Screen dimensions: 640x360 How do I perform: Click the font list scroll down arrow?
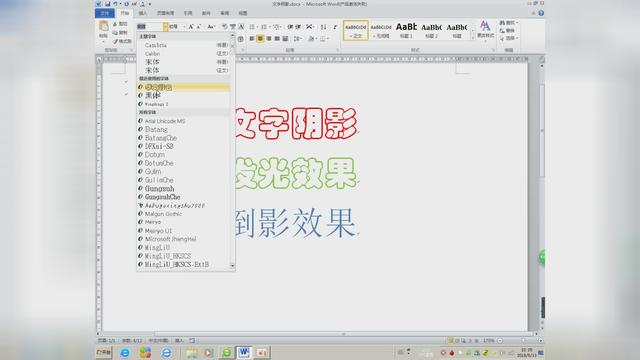pos(232,266)
